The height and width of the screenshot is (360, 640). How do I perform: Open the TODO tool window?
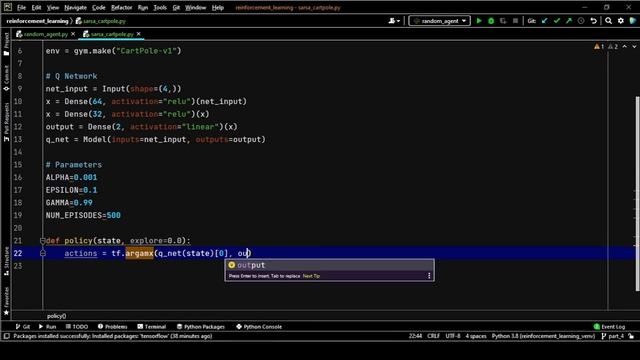point(77,327)
